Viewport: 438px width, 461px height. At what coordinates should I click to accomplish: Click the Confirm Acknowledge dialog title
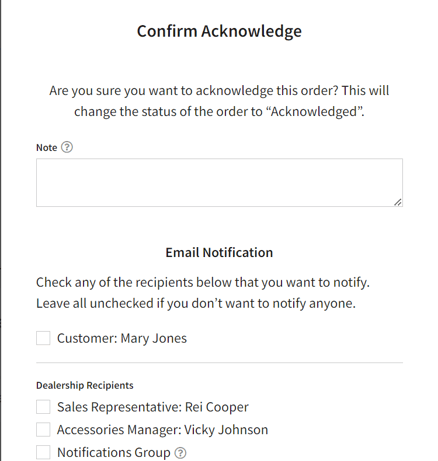pos(219,31)
